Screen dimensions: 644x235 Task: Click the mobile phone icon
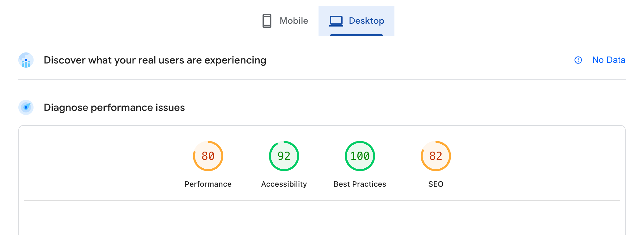[x=267, y=21]
